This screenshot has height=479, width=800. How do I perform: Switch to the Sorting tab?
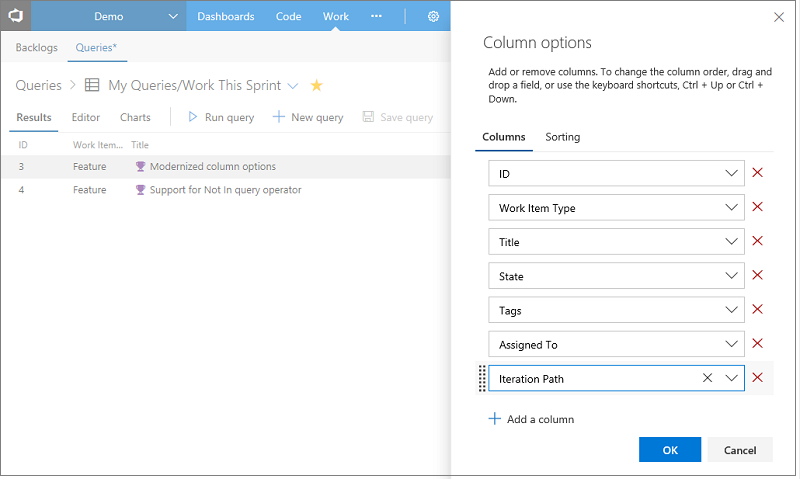(562, 137)
